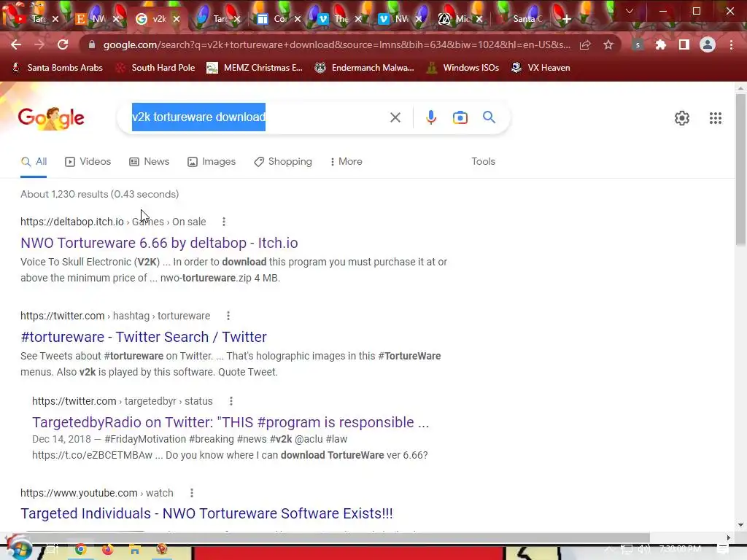Screen dimensions: 747x560
Task: Click the horizontal scrollbar at page bottom
Action: (x=329, y=537)
